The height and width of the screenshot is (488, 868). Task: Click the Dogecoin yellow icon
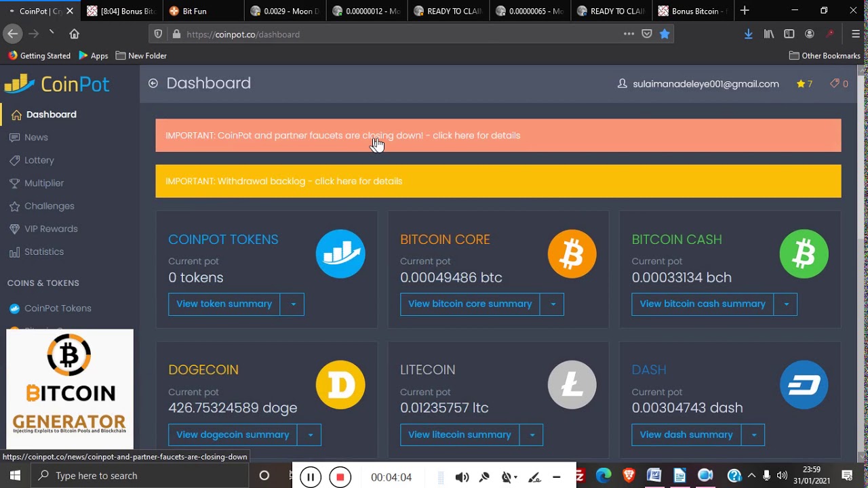click(x=340, y=385)
